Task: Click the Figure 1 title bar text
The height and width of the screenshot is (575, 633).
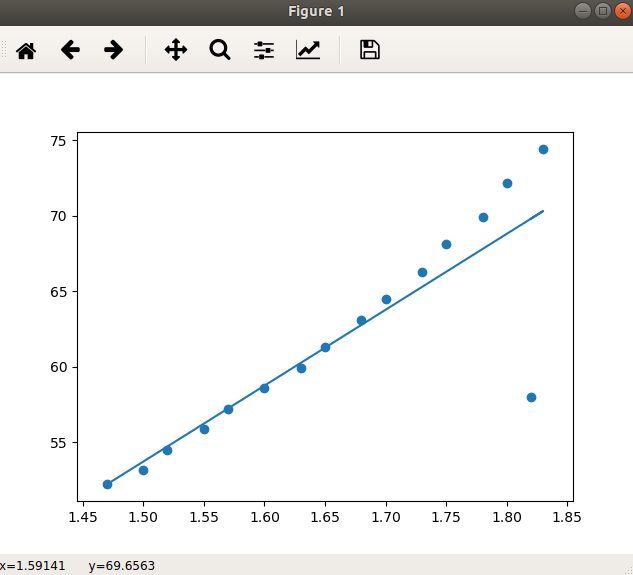Action: tap(316, 11)
